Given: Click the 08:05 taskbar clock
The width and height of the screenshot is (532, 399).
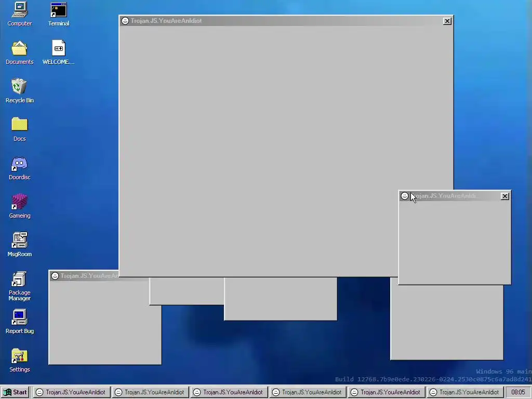Looking at the screenshot, I should tap(518, 392).
